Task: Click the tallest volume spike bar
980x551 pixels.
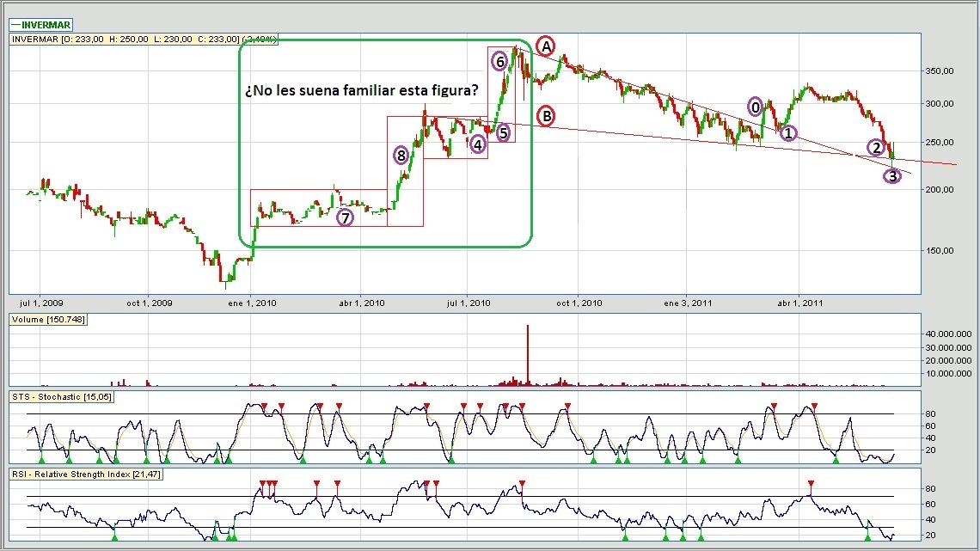Action: [528, 352]
